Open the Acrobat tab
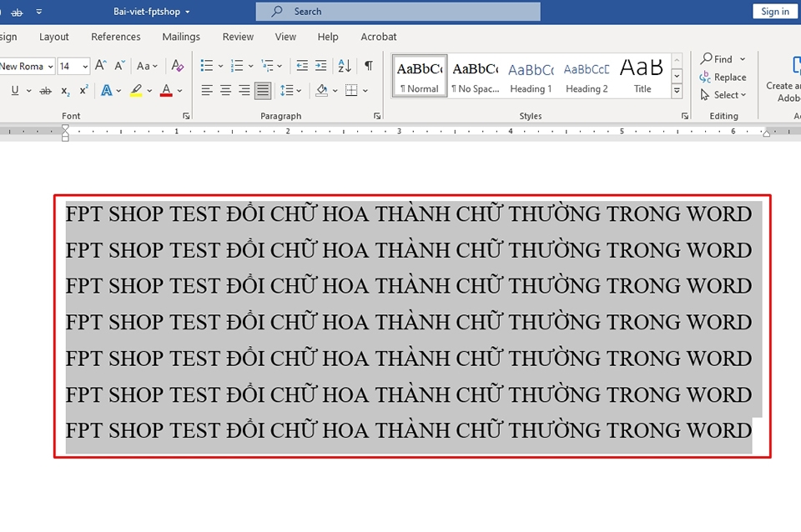 (x=379, y=37)
